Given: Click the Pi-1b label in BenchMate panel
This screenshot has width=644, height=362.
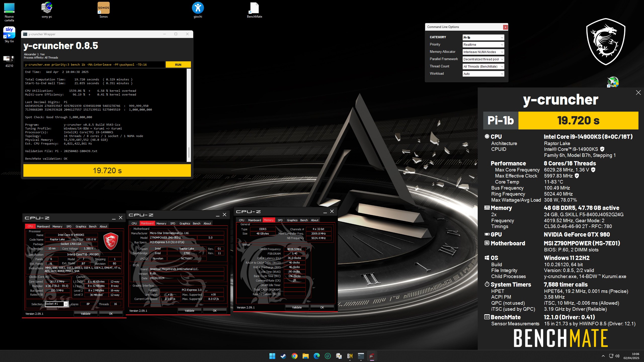Looking at the screenshot, I should coord(501,121).
